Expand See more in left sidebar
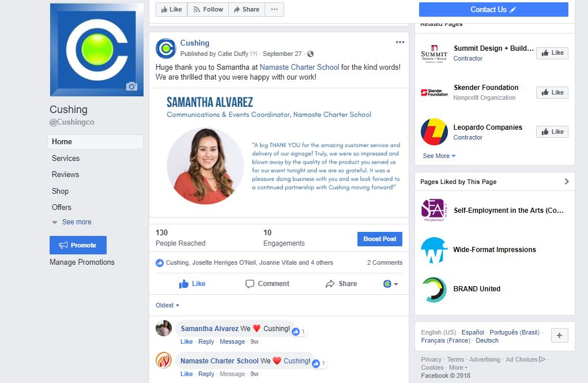Screen dimensions: 588x383 tap(72, 222)
